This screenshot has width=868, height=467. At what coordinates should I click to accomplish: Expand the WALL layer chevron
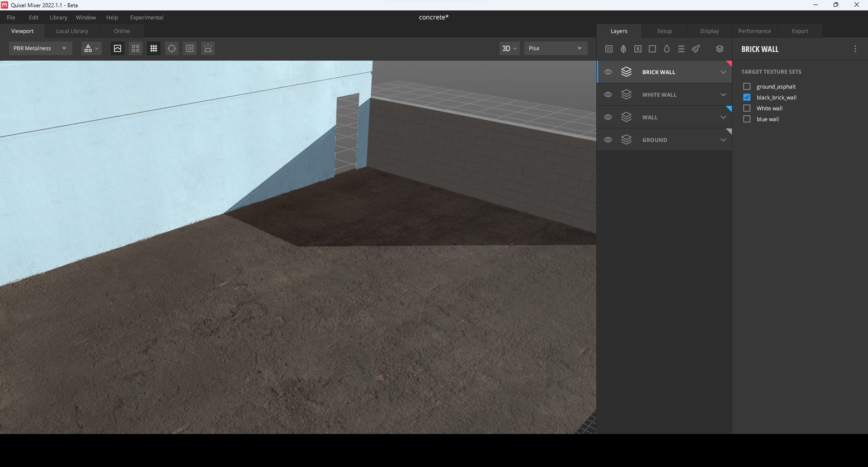point(723,117)
